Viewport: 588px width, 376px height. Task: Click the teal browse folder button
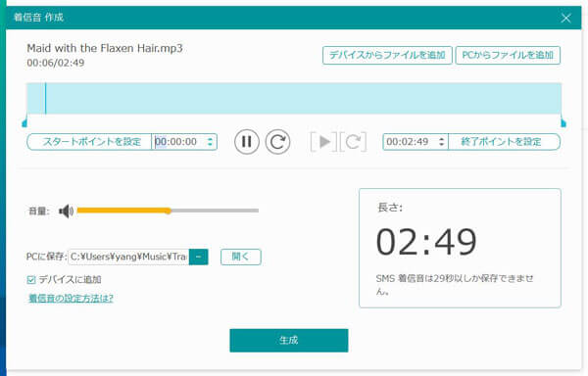[198, 257]
